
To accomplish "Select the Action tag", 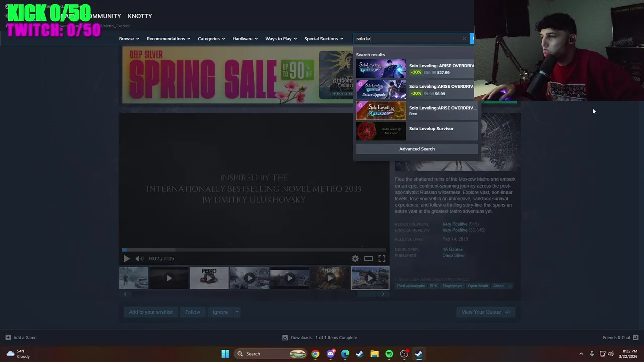I will [x=498, y=286].
